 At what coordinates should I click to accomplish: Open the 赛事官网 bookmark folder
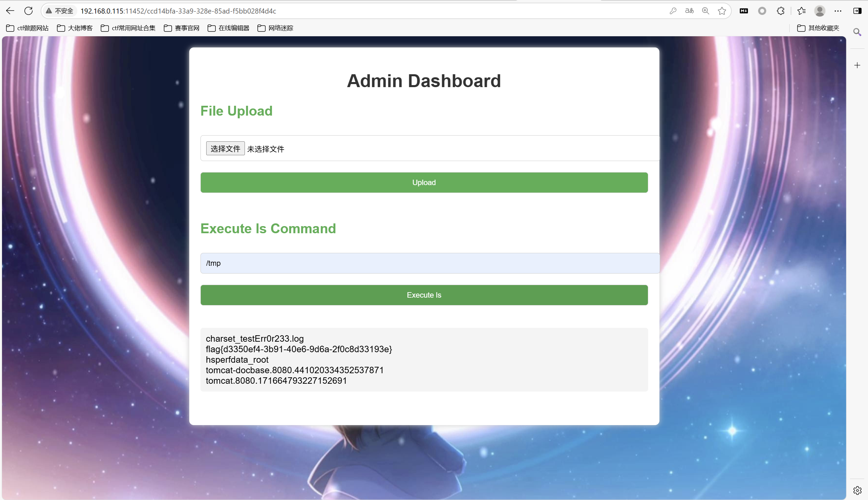click(x=182, y=28)
